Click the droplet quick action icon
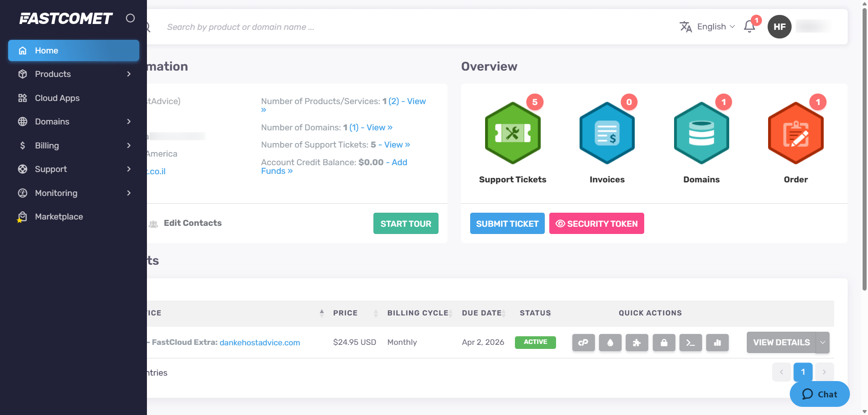Image resolution: width=868 pixels, height=415 pixels. click(x=610, y=343)
